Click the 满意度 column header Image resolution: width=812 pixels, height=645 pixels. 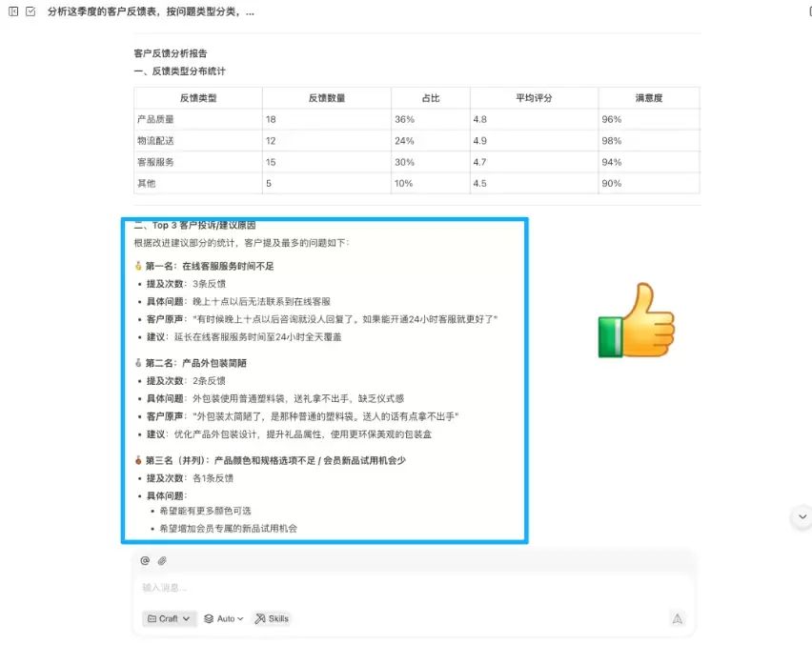649,98
